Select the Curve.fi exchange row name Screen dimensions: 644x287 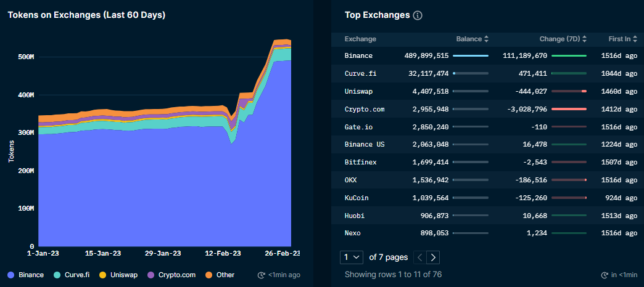[x=361, y=74]
